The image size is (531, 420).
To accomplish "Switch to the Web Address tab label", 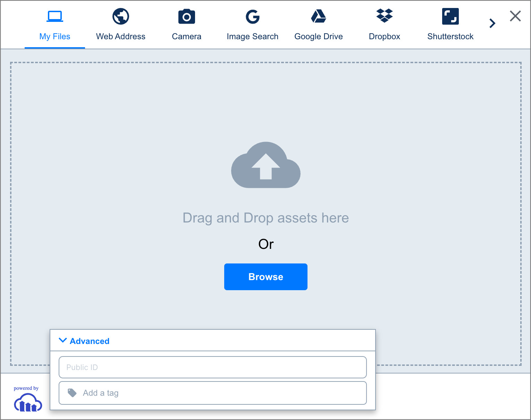I will coord(121,36).
